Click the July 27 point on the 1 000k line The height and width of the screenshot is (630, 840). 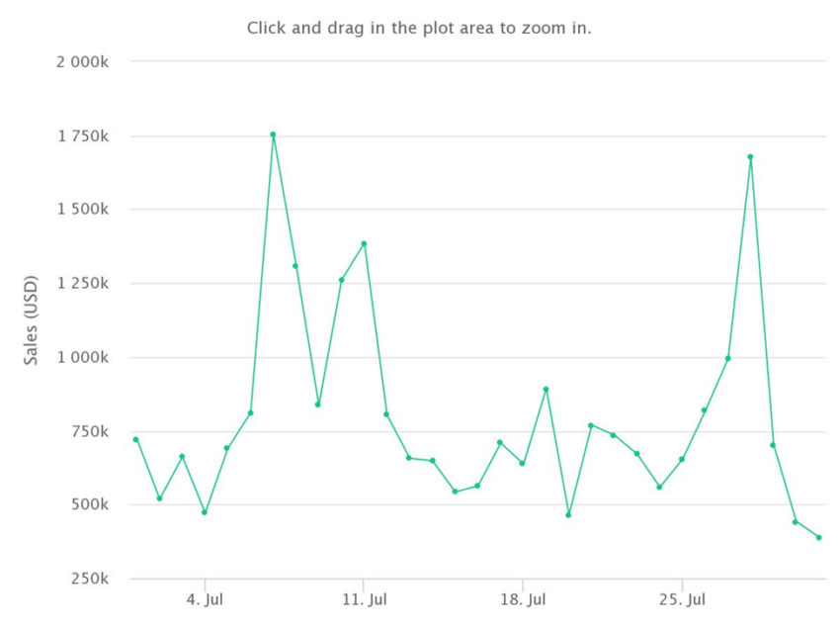point(728,359)
